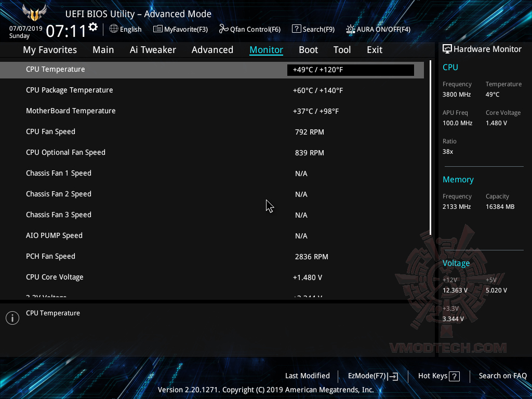Click the Hardware Monitor screen icon
532x399 pixels.
click(447, 49)
